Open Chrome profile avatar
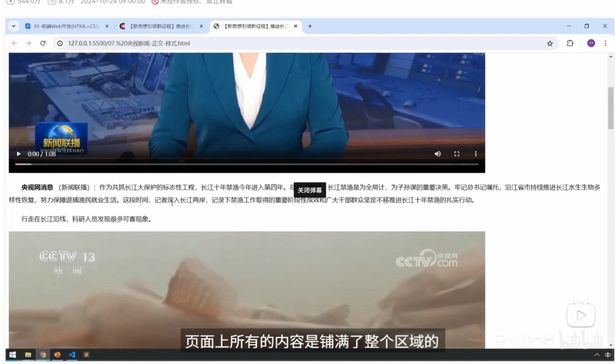Viewport: 615px width, 364px height. 591,43
